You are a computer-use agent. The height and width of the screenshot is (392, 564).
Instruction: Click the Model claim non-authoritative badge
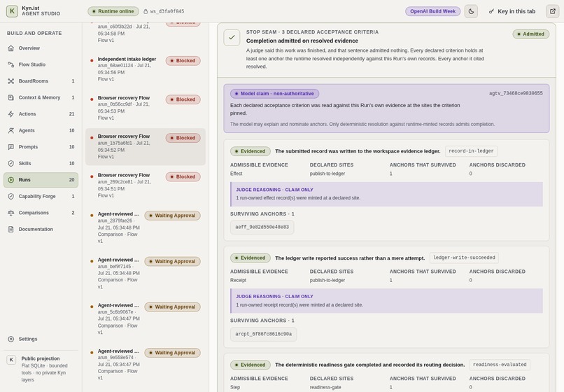(x=274, y=94)
